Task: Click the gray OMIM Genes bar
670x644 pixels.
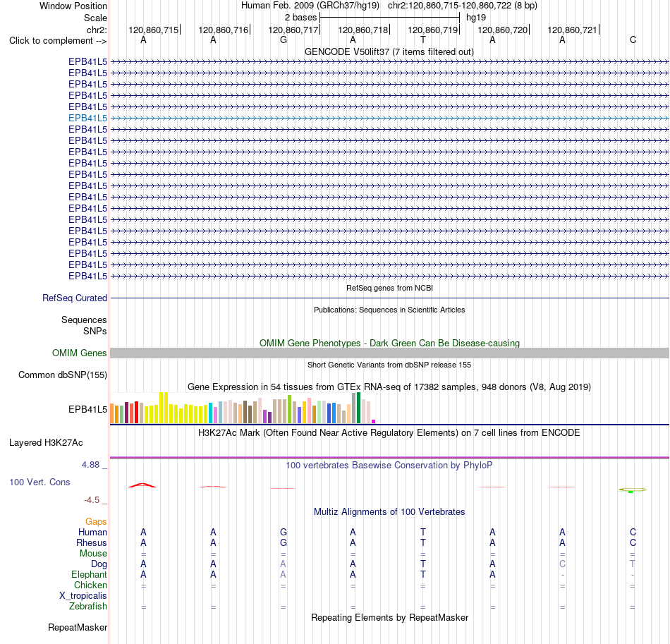Action: tap(389, 353)
